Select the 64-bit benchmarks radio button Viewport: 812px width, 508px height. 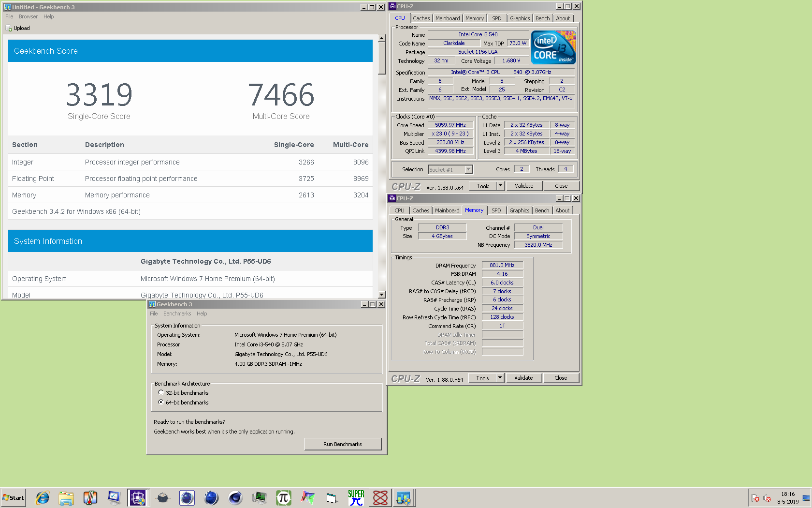coord(161,402)
